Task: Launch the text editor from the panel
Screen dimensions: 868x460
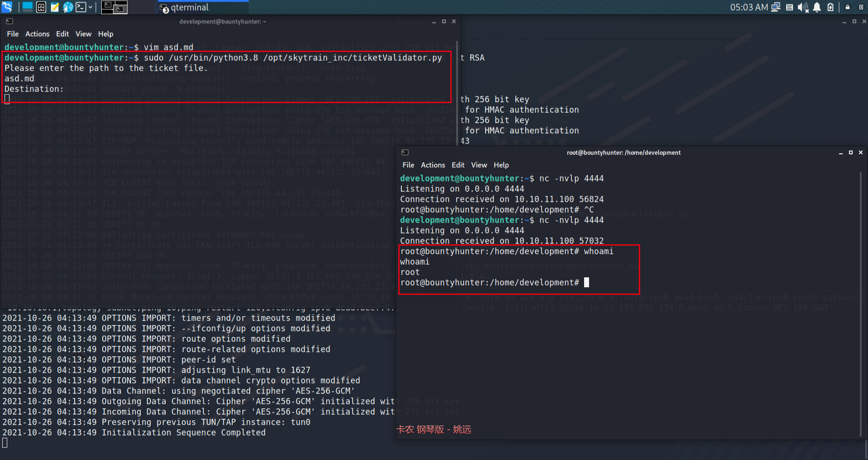Action: (x=55, y=7)
